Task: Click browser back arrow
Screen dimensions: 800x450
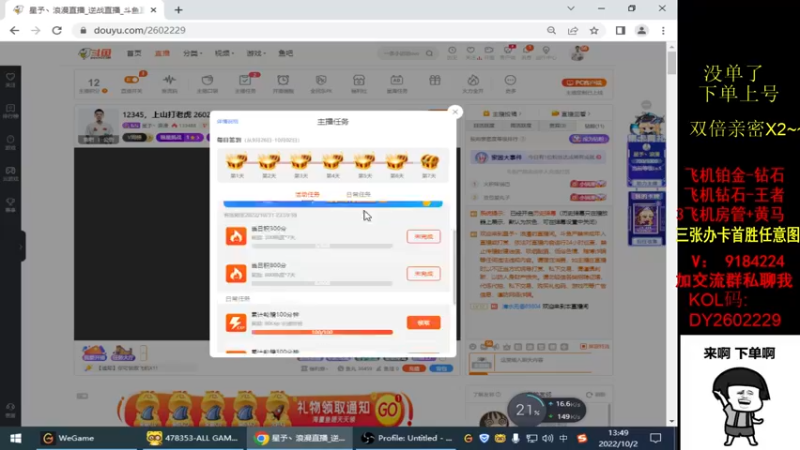Action: point(14,31)
